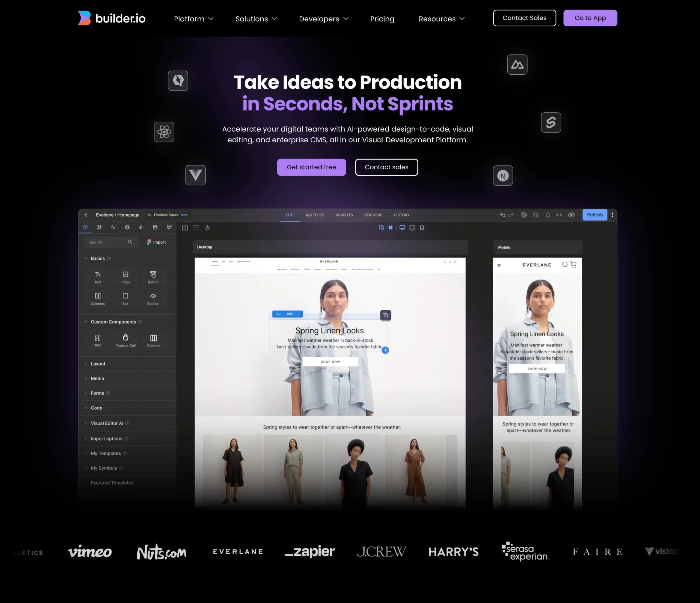Click the React framework icon
Image resolution: width=700 pixels, height=603 pixels.
pyautogui.click(x=164, y=132)
